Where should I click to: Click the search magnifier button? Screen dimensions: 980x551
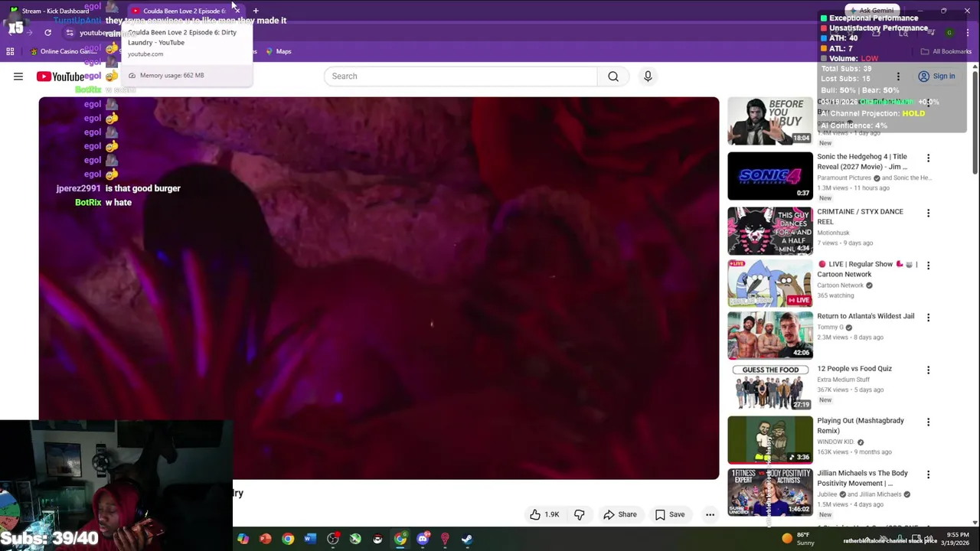[613, 77]
